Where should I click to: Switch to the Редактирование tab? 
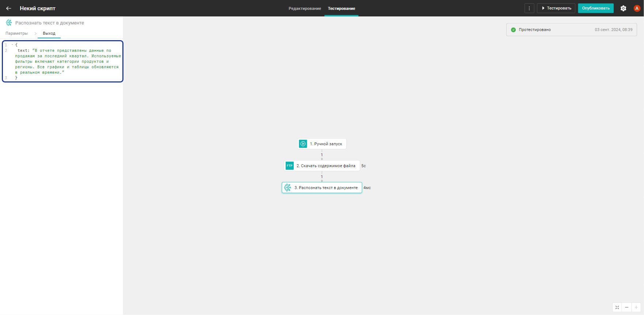pos(305,8)
